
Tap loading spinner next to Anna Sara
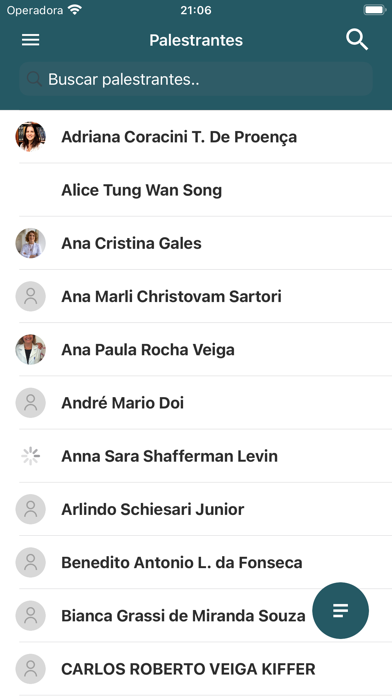pos(31,456)
